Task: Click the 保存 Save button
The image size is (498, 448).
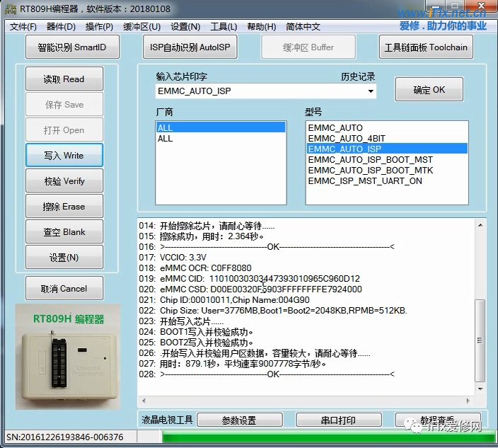Action: (64, 104)
